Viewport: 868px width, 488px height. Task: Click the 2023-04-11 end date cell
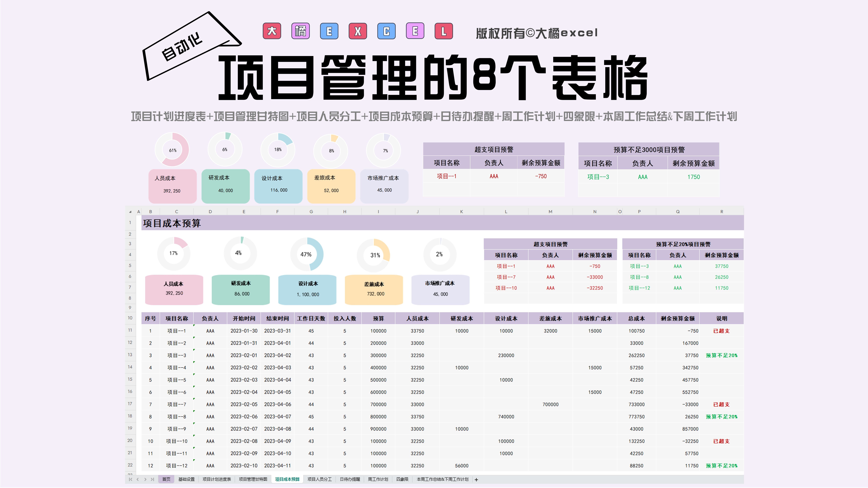pos(278,465)
